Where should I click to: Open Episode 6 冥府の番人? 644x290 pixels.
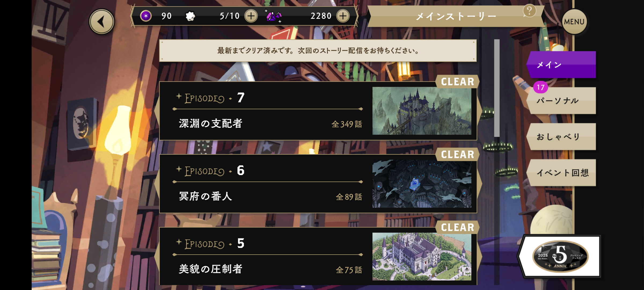pyautogui.click(x=318, y=184)
